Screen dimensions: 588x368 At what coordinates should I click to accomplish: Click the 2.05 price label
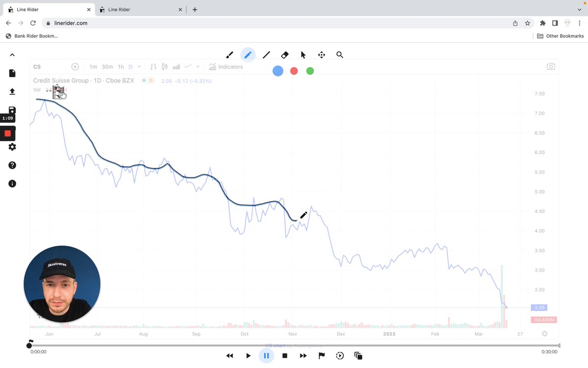(x=539, y=307)
